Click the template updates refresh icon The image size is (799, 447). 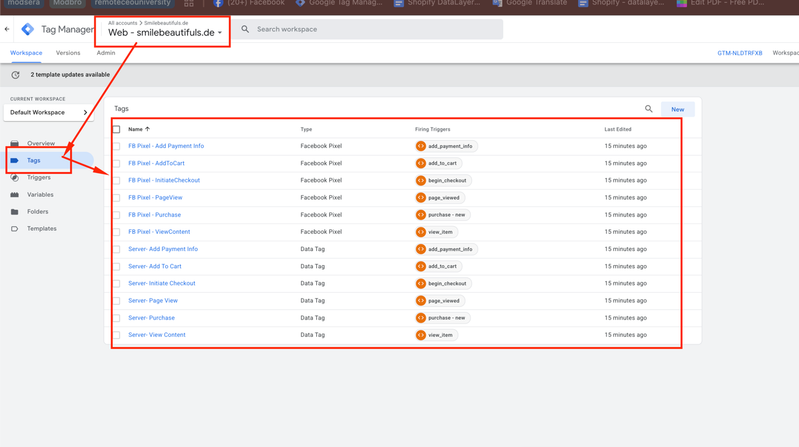(15, 75)
